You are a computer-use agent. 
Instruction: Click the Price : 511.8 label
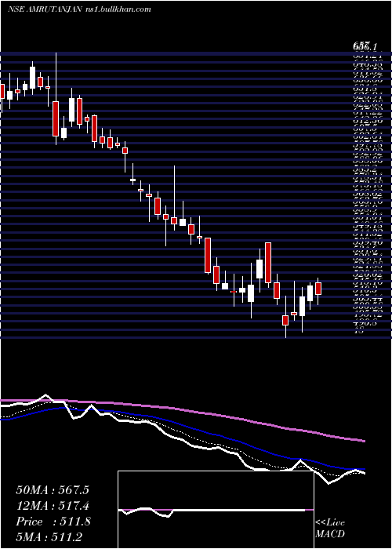click(x=53, y=522)
